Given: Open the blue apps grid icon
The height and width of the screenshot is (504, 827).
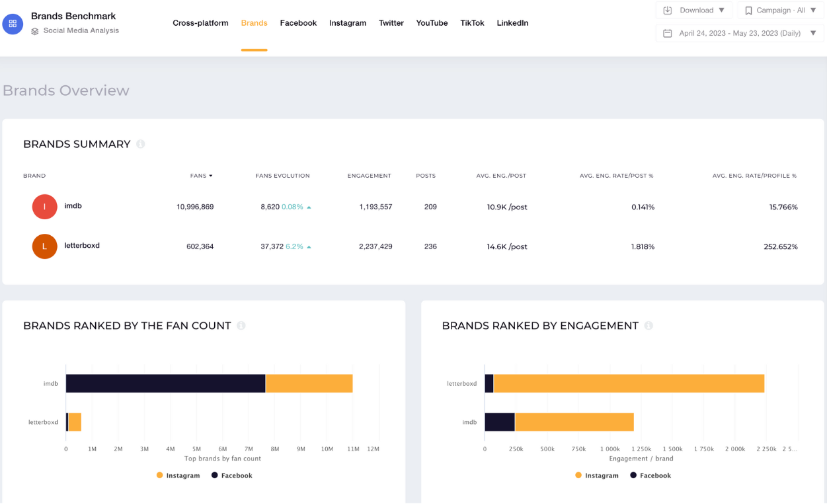Looking at the screenshot, I should [13, 23].
